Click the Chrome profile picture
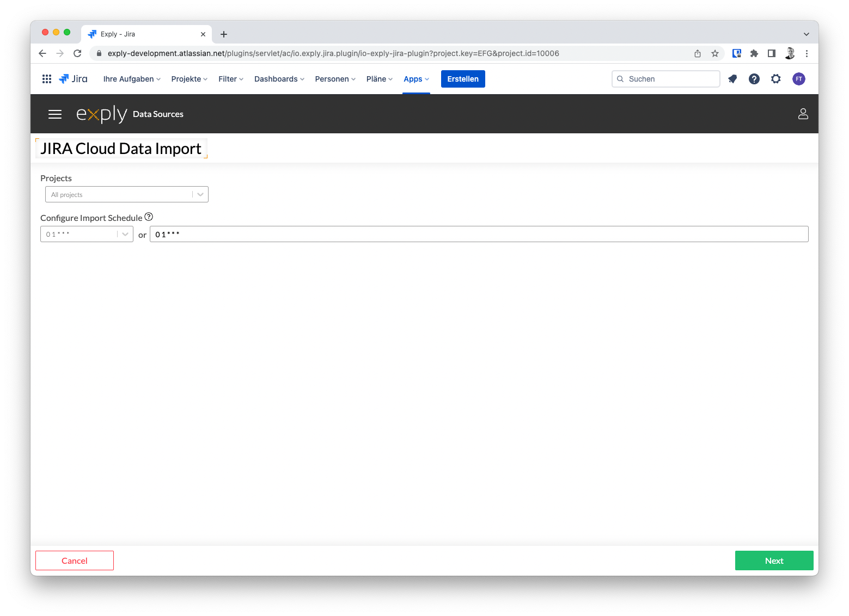Screen dimensions: 849x616 790,53
